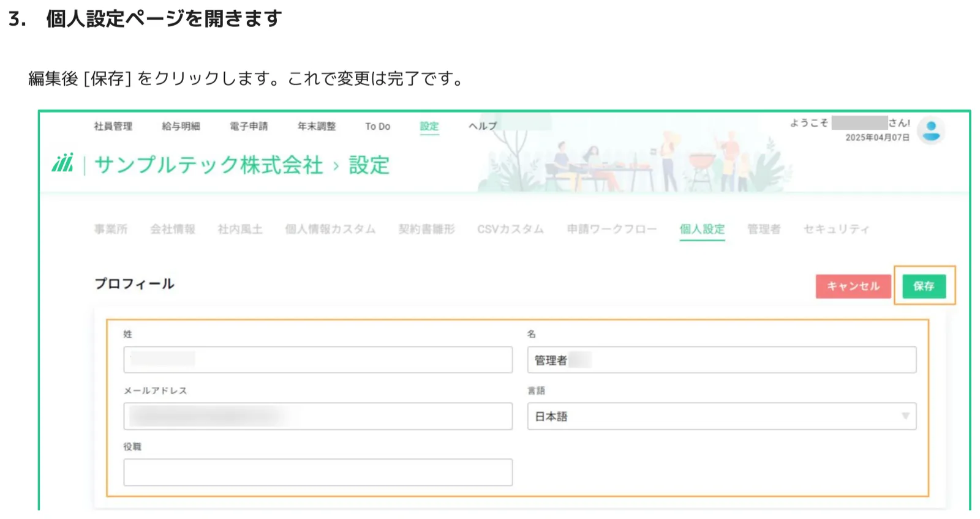The height and width of the screenshot is (519, 980).
Task: Switch to the 会社情報 tab
Action: (x=173, y=229)
